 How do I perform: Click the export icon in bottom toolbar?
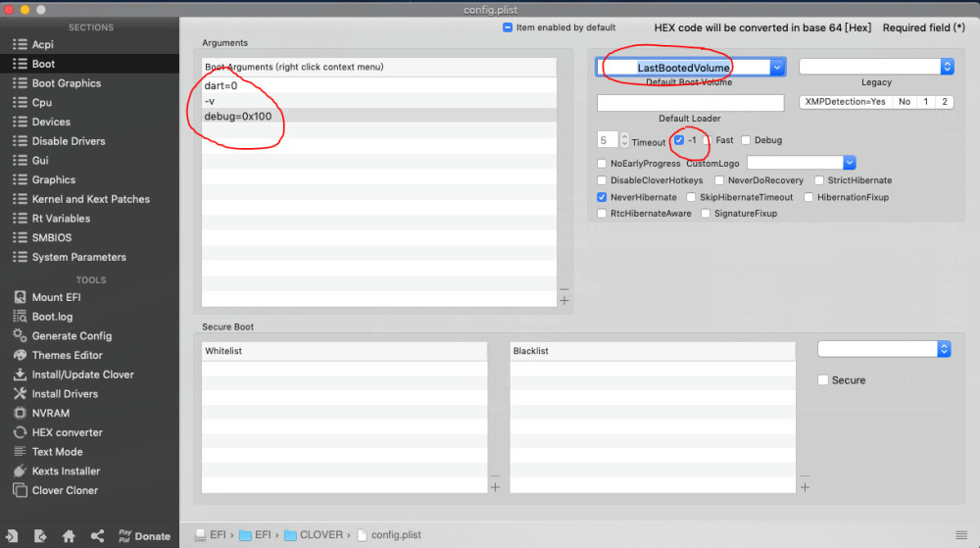pos(40,536)
